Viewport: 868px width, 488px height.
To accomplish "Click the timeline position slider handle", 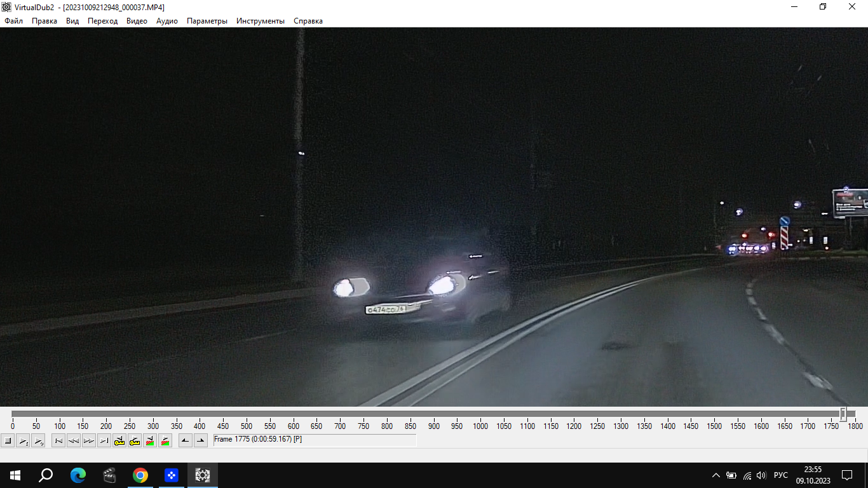I will coord(843,414).
